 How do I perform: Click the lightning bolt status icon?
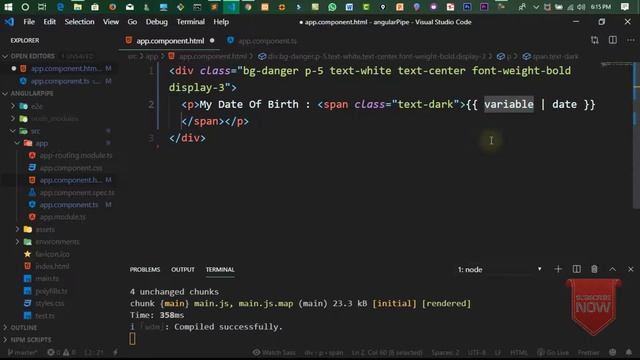pos(116,352)
